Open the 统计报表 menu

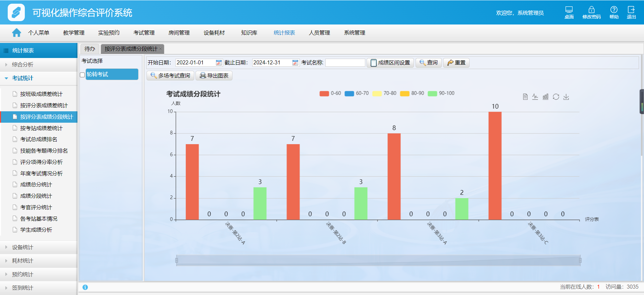284,33
